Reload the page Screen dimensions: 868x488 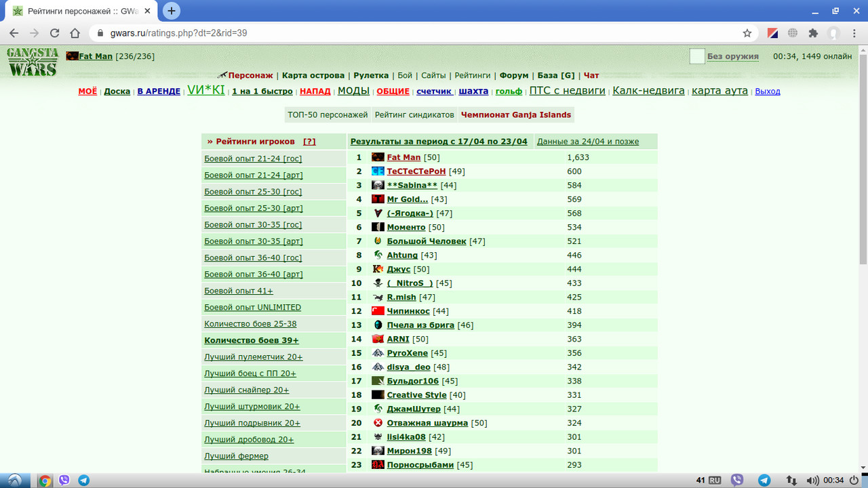click(55, 33)
